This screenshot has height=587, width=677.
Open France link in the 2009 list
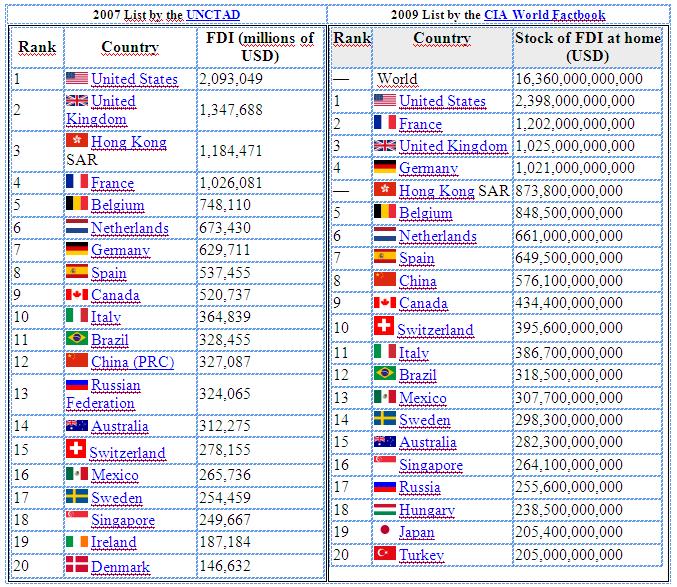pyautogui.click(x=420, y=124)
